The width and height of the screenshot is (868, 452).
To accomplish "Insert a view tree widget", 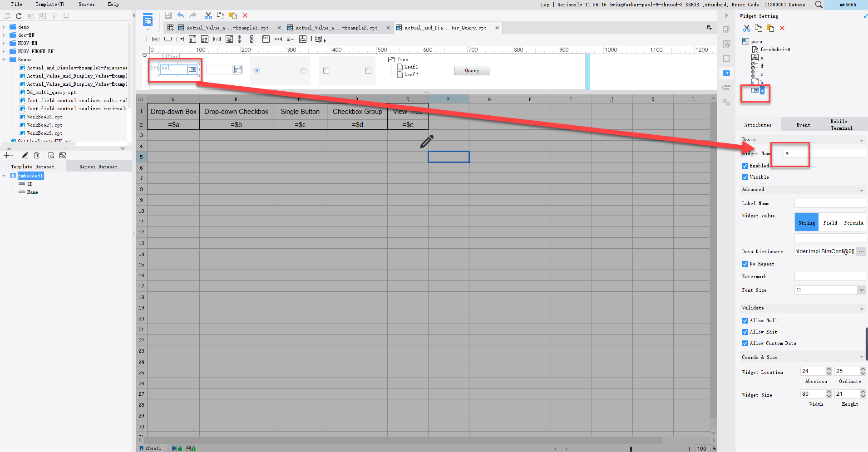I will tap(303, 39).
